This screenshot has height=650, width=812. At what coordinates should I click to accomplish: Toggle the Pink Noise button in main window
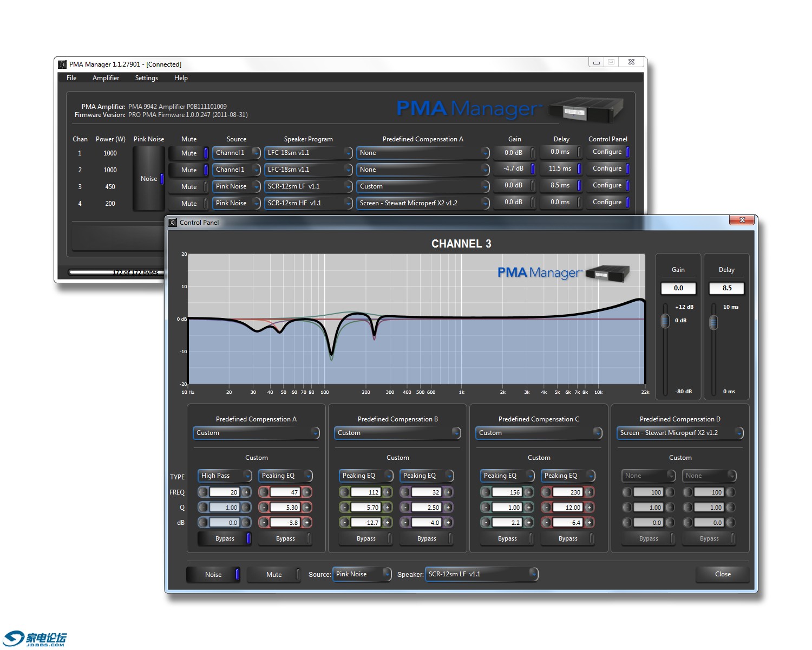[149, 179]
